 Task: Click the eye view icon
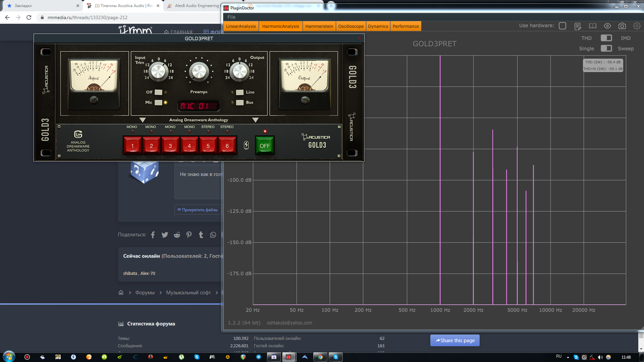[x=607, y=26]
